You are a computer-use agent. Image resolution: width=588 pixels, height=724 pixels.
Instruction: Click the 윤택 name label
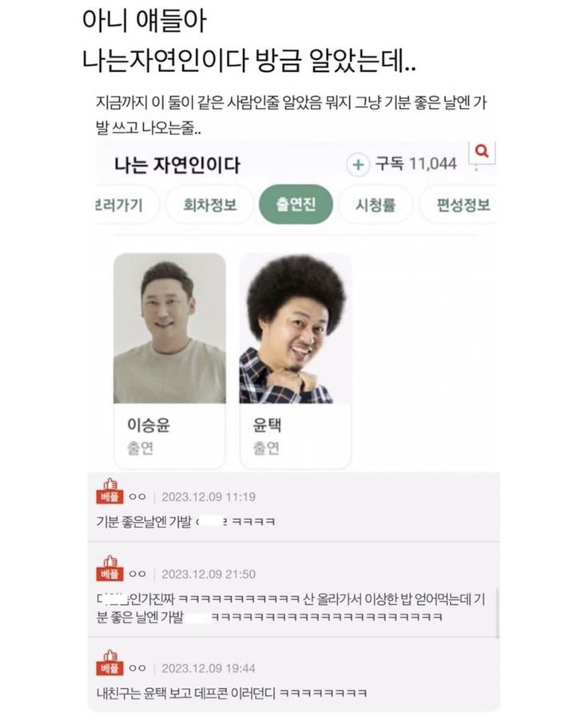267,425
